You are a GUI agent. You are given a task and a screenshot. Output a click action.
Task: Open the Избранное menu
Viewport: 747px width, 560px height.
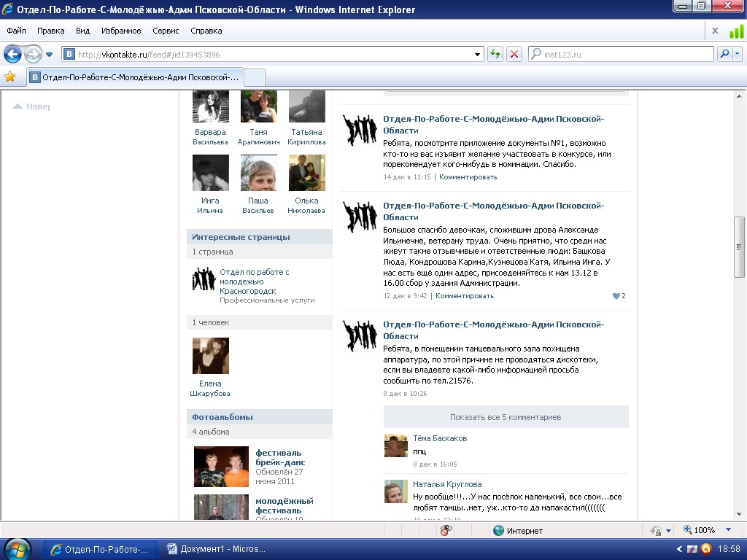[x=121, y=31]
